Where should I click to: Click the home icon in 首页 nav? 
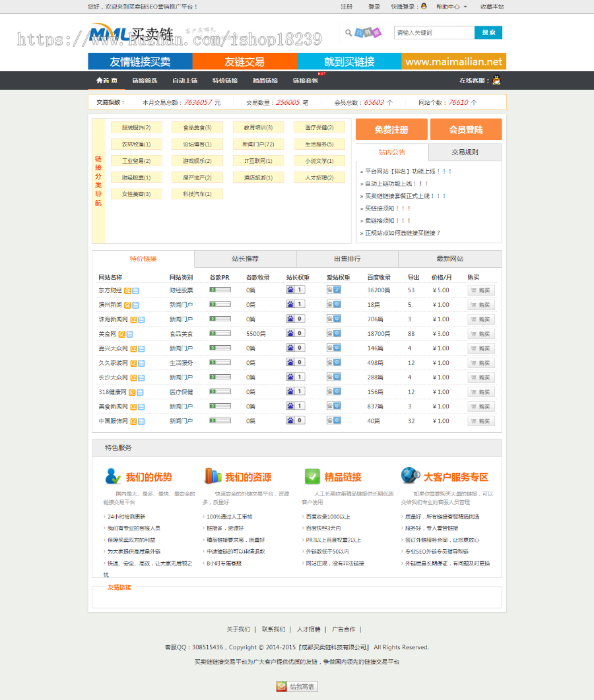point(99,80)
